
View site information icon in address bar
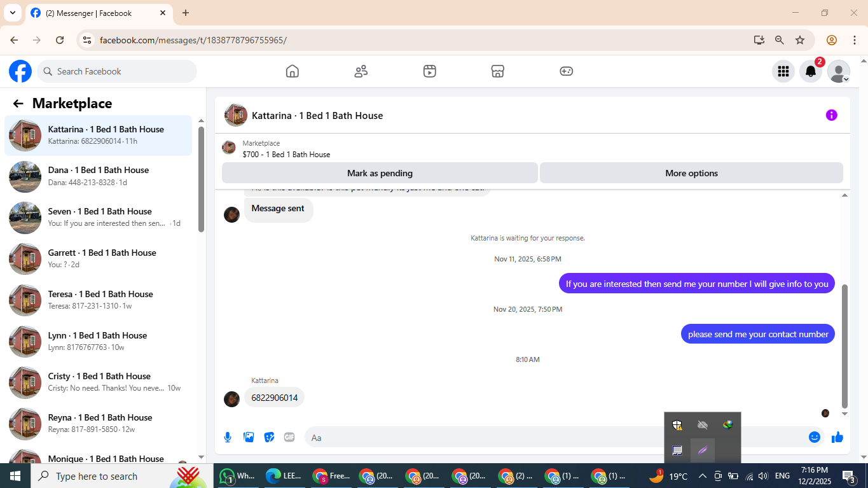click(x=88, y=40)
